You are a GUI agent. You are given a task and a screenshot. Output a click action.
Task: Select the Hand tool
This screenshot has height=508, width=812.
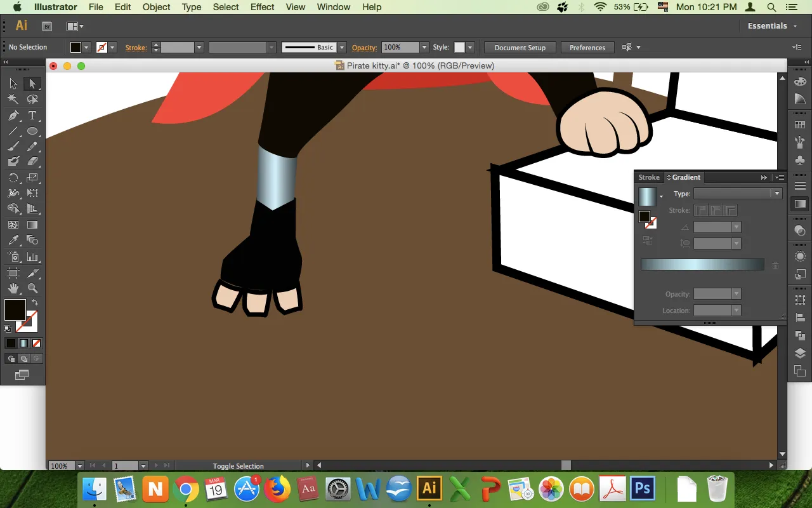pyautogui.click(x=13, y=289)
